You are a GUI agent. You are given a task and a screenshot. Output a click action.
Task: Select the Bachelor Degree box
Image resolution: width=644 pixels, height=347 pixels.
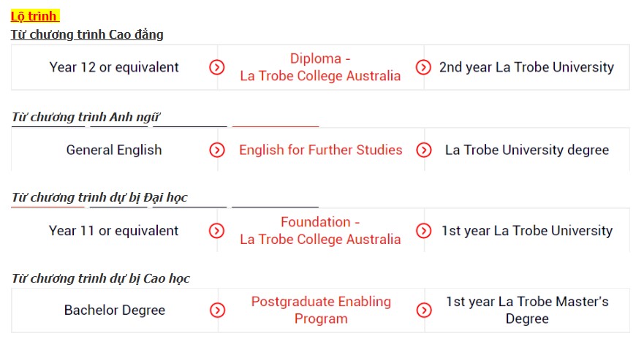(x=114, y=310)
